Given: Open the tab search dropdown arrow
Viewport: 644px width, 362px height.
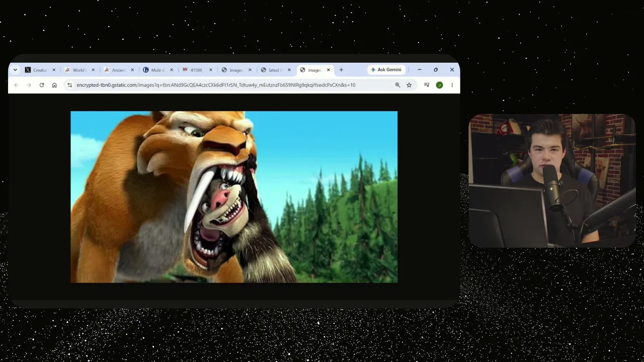Looking at the screenshot, I should [x=15, y=70].
